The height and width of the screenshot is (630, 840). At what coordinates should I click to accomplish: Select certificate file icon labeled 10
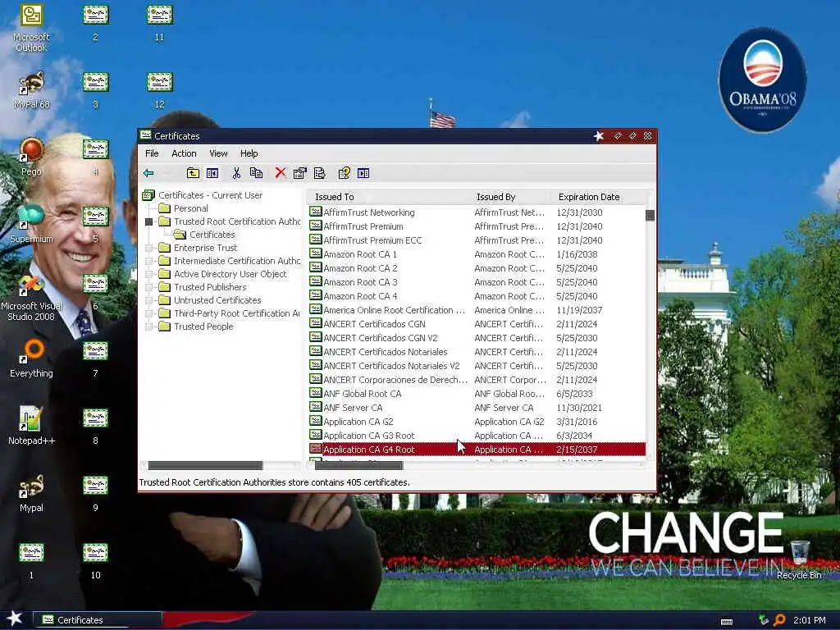[x=95, y=560]
